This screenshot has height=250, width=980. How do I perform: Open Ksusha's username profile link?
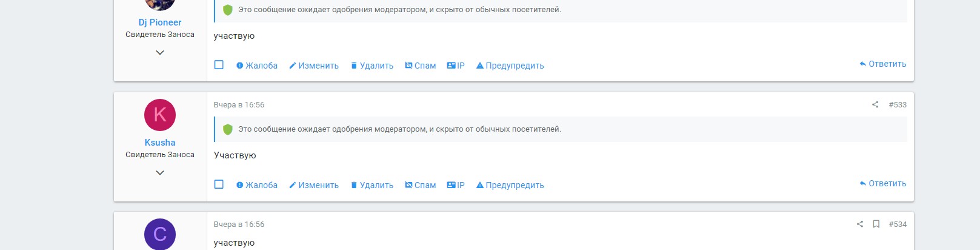[x=160, y=143]
